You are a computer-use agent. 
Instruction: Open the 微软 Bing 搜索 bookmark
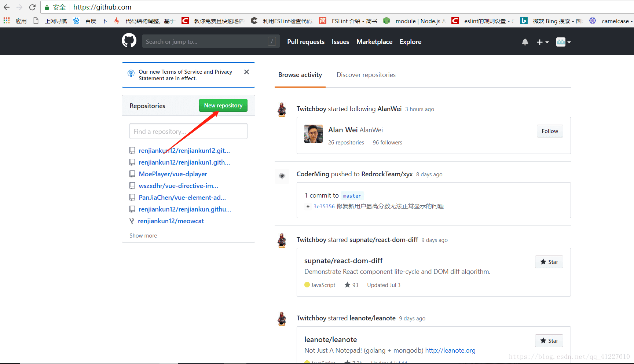[x=551, y=21]
